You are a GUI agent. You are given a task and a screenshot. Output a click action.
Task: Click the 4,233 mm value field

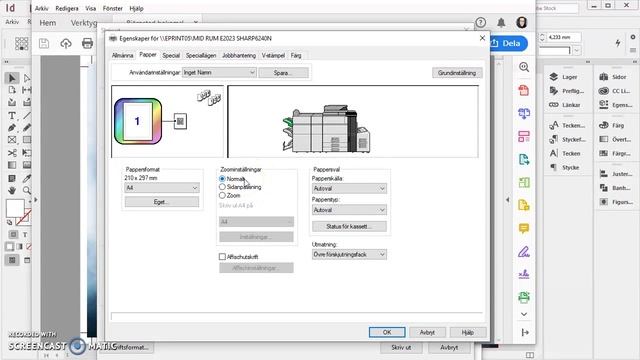click(564, 37)
